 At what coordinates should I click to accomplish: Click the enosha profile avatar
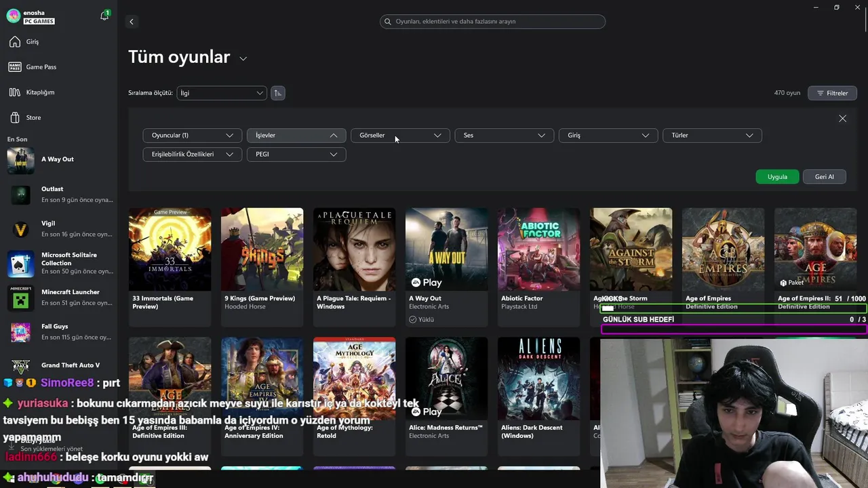(x=13, y=16)
